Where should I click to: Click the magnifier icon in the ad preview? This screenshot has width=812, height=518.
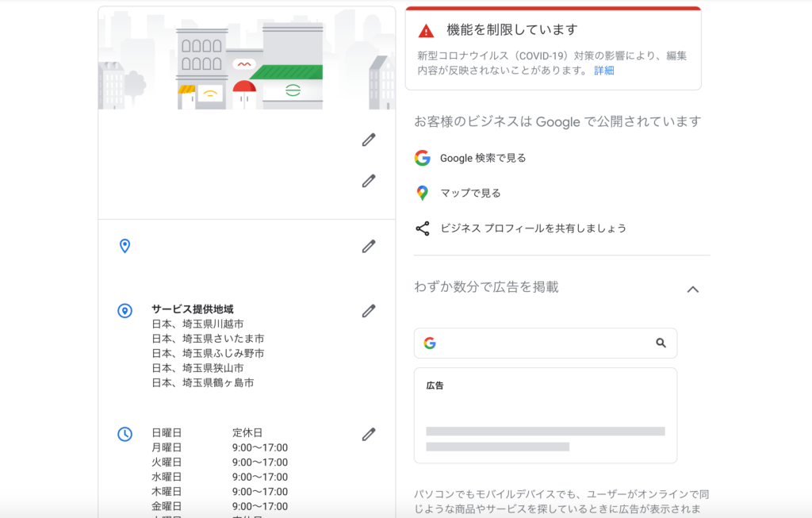(661, 343)
